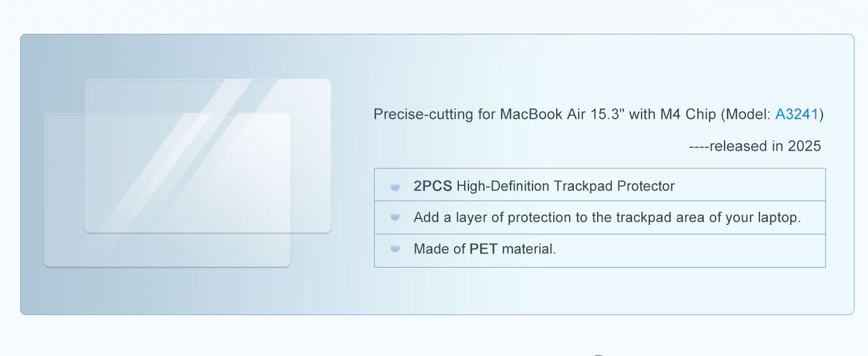
Task: Click the bullet beside Add a layer of protection
Action: coord(395,218)
